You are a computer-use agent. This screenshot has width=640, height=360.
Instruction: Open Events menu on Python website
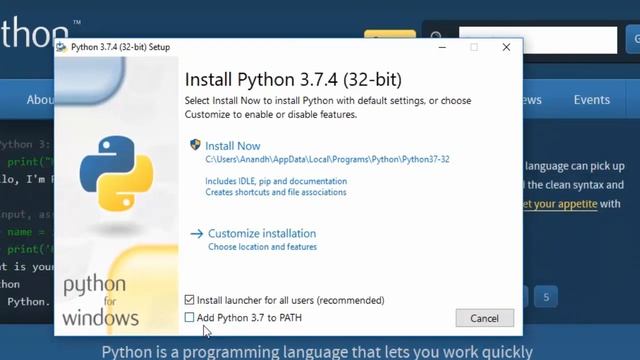(591, 100)
